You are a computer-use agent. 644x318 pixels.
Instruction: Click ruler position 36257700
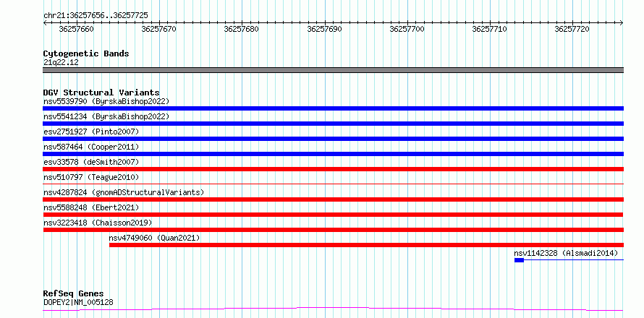pyautogui.click(x=407, y=29)
